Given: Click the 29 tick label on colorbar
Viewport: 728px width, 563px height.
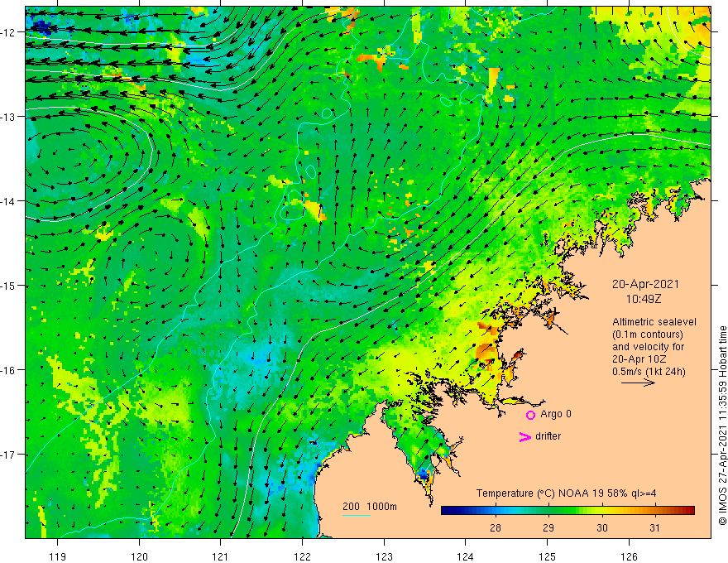Looking at the screenshot, I should pos(548,527).
